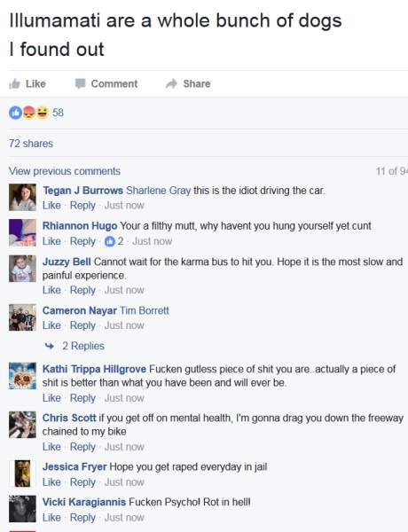Click the Share arrow icon

pos(172,83)
